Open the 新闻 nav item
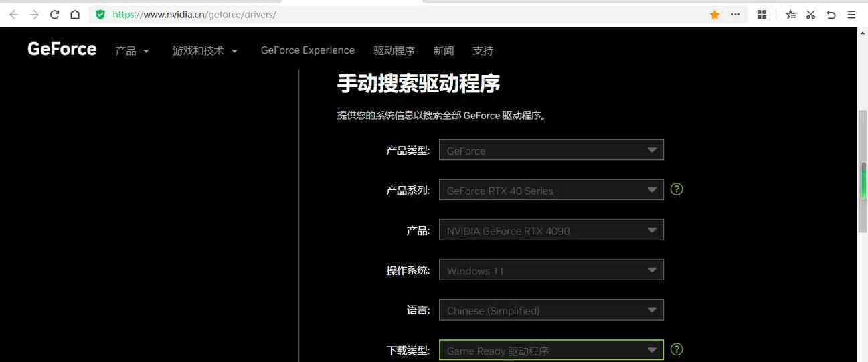Viewport: 868px width, 362px height. click(x=444, y=50)
